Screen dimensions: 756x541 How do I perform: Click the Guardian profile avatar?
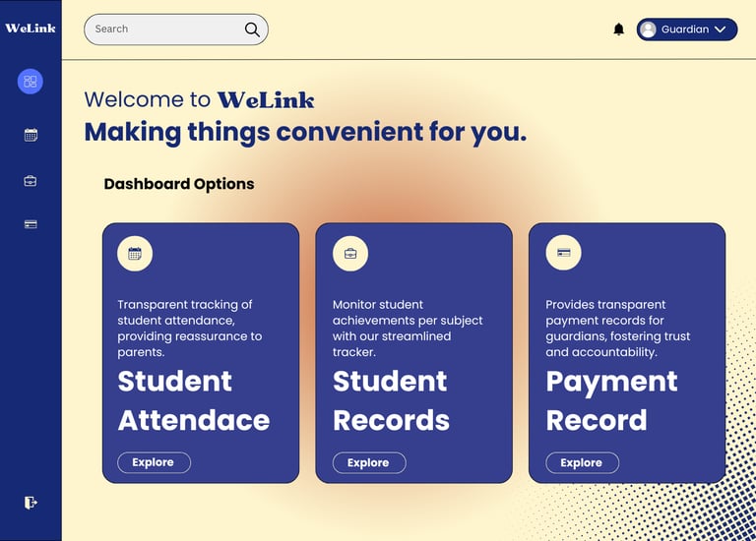648,30
